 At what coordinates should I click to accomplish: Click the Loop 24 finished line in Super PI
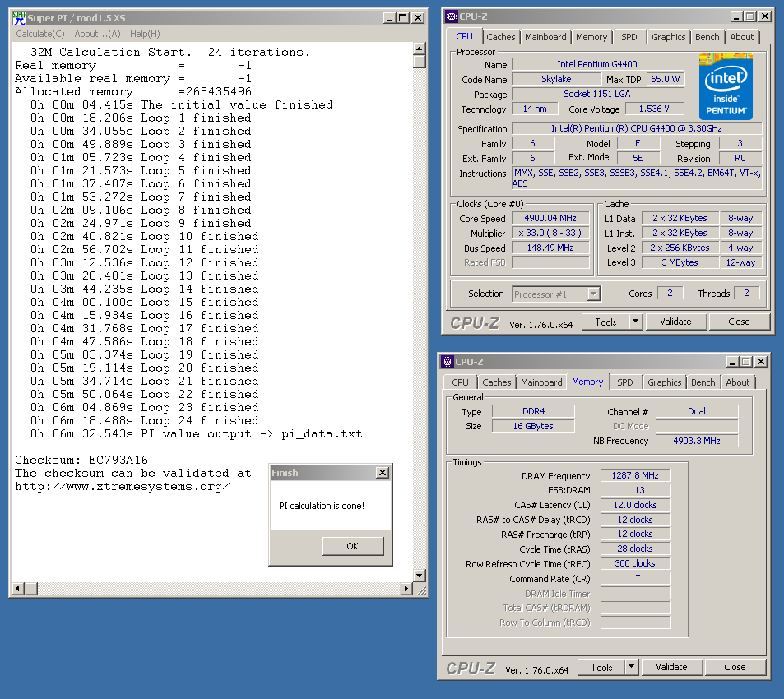click(145, 421)
